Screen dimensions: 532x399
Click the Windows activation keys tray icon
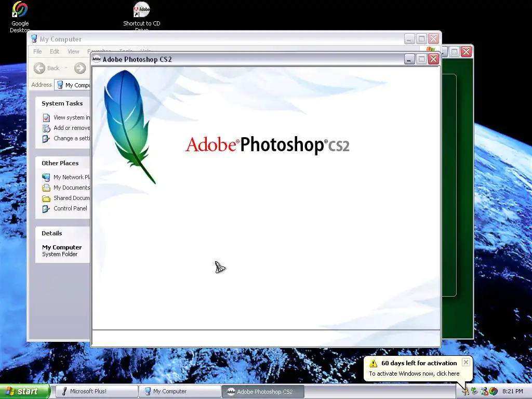[x=465, y=391]
